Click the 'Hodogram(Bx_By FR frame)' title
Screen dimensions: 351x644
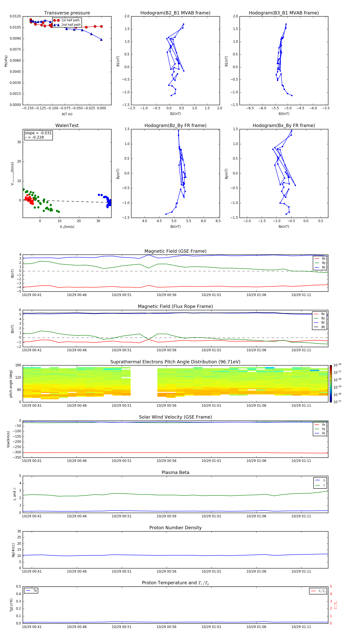284,125
